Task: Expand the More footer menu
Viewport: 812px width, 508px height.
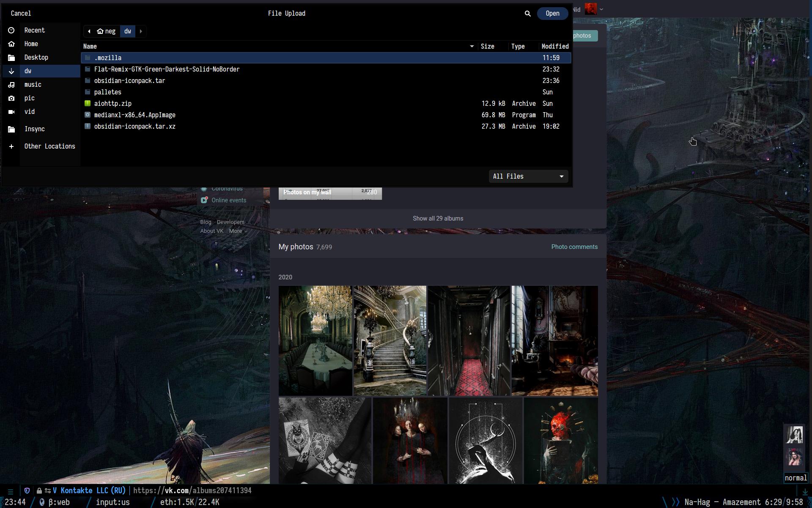Action: tap(238, 231)
